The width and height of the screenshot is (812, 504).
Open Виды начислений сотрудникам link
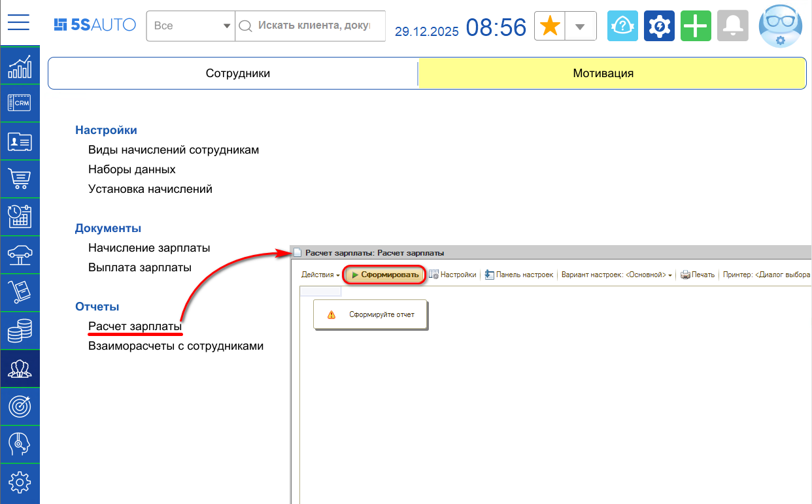[x=173, y=150]
